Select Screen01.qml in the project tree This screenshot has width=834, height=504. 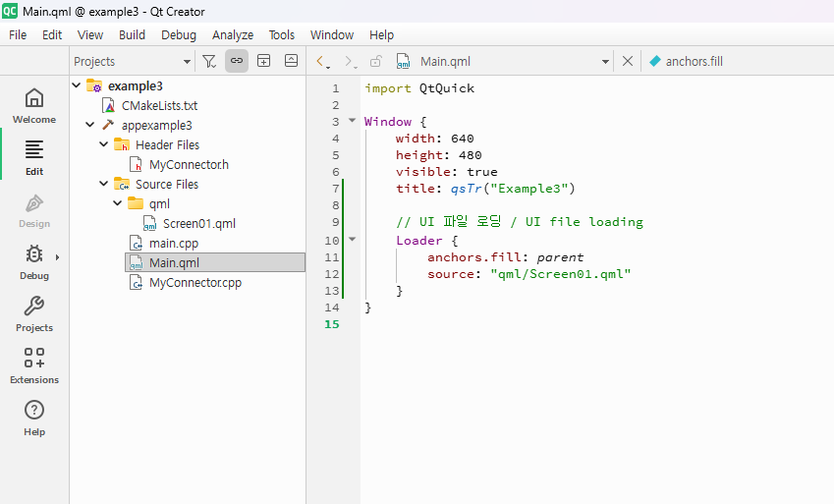pyautogui.click(x=198, y=223)
